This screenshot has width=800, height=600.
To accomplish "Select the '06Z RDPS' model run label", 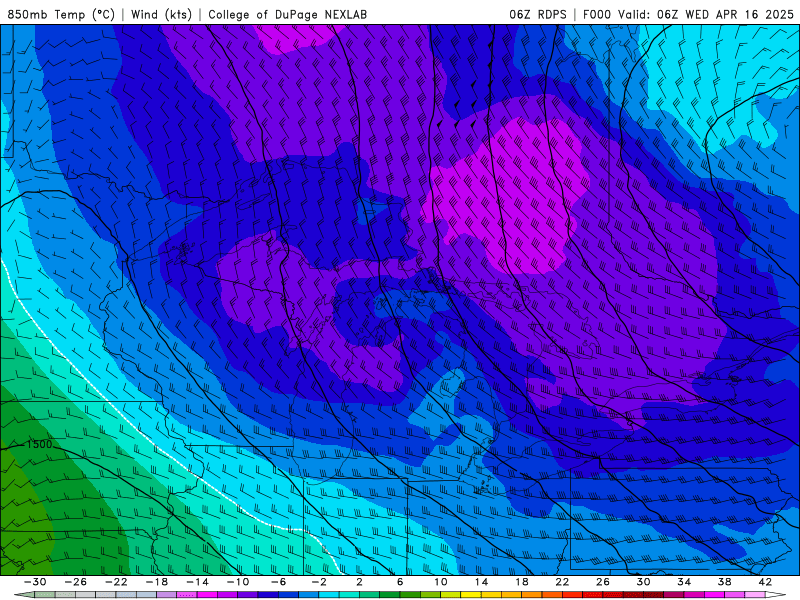I will (538, 14).
